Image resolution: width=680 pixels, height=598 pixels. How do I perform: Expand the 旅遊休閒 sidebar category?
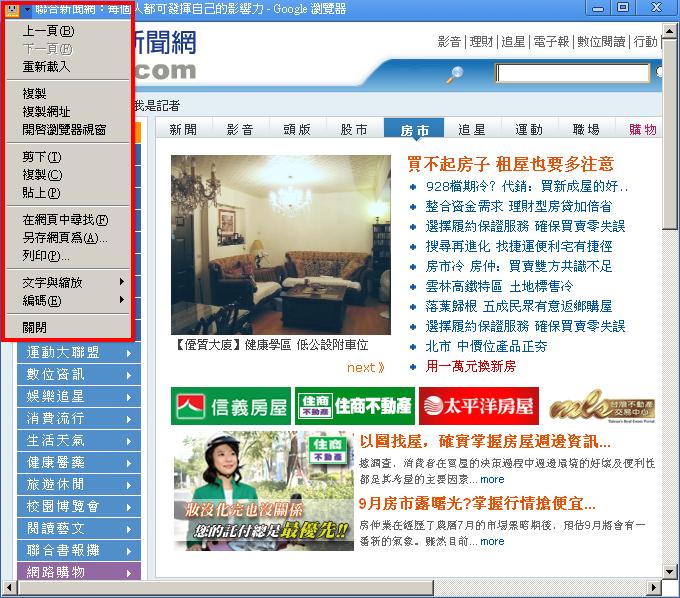pos(79,484)
